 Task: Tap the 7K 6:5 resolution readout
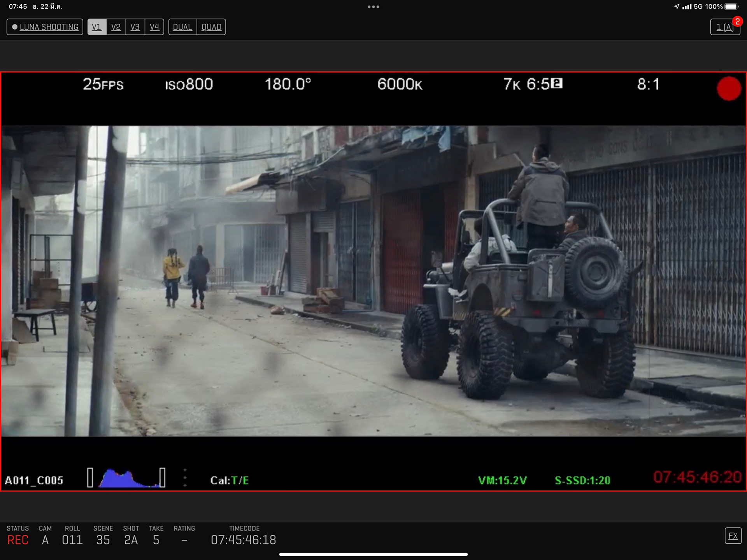click(533, 84)
